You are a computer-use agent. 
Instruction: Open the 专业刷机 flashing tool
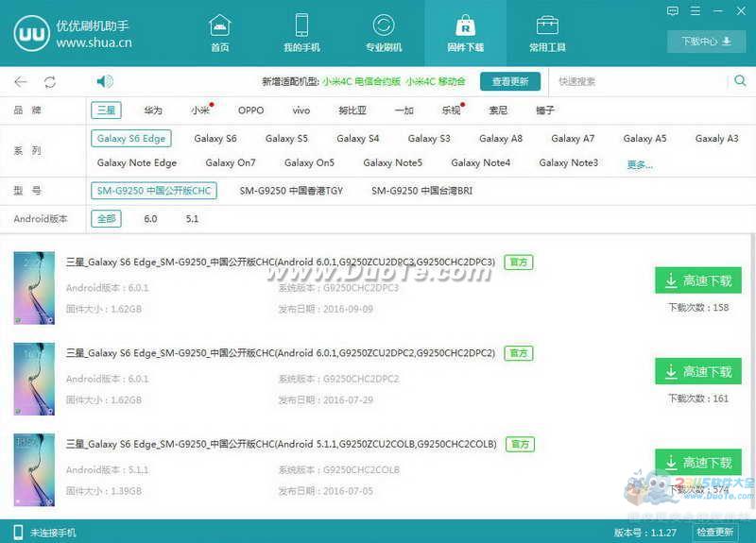384,32
